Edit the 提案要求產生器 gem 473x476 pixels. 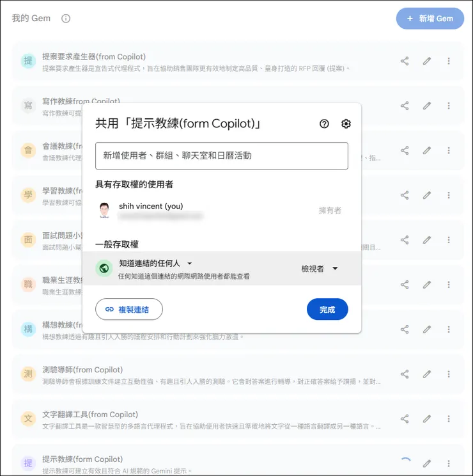coord(427,61)
